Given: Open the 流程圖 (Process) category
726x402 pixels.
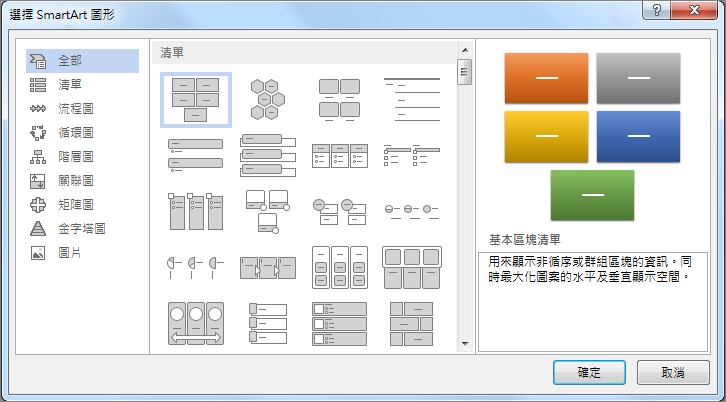Looking at the screenshot, I should (x=82, y=109).
